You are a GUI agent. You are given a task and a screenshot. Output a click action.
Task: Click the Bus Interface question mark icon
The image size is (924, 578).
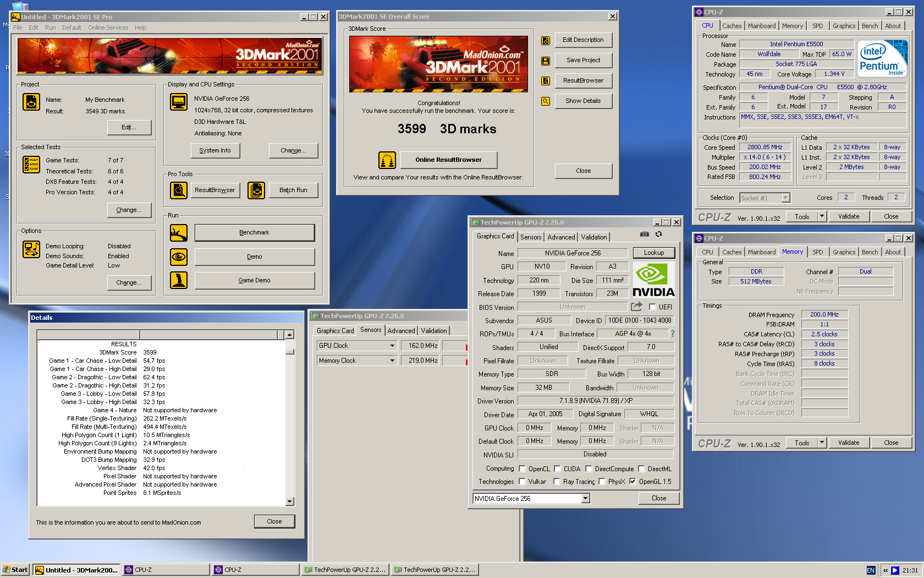673,334
